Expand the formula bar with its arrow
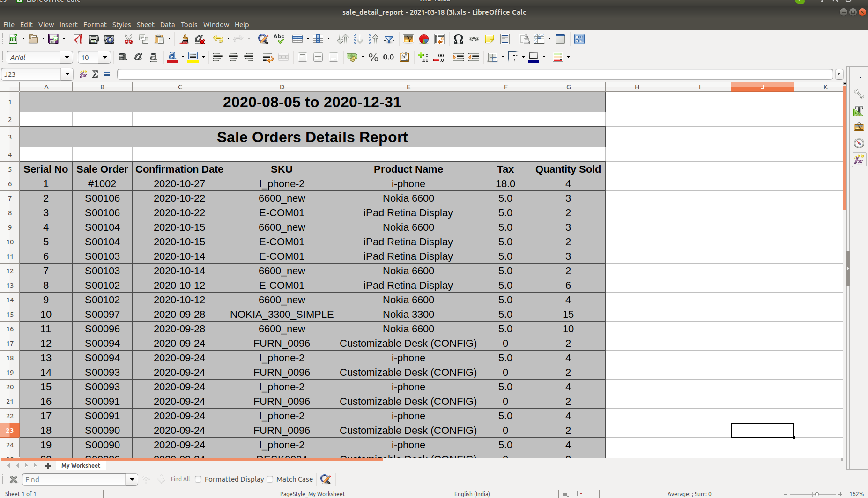 [x=839, y=74]
